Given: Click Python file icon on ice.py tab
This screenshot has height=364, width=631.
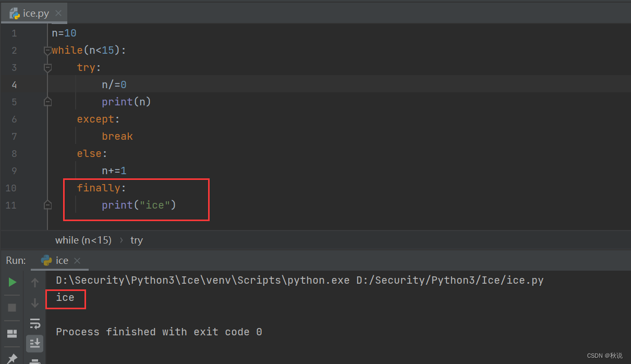Looking at the screenshot, I should (x=15, y=13).
